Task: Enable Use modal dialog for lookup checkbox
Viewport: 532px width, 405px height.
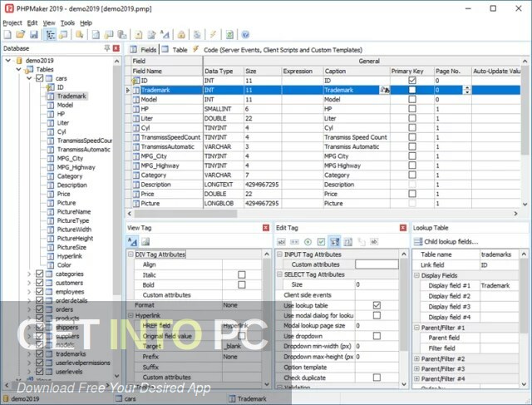Action: point(377,315)
